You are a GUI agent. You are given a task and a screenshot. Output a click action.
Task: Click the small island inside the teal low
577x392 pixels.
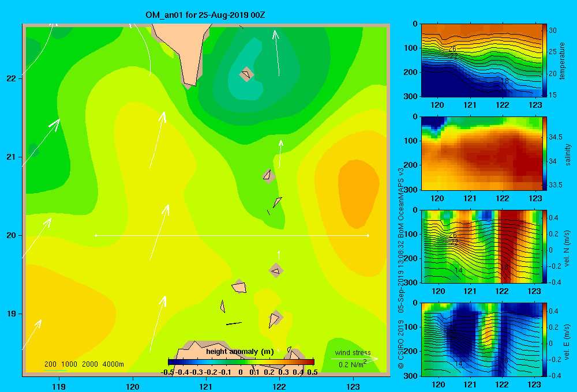coord(246,74)
